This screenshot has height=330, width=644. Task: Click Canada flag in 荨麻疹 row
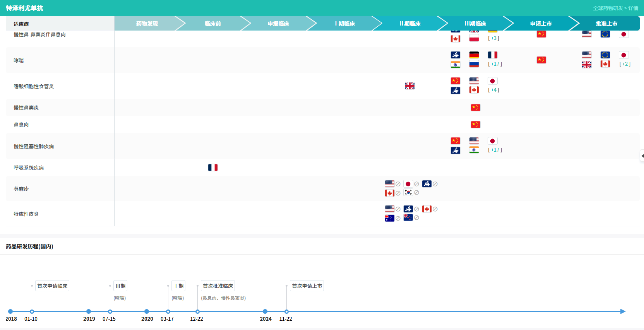[x=390, y=193]
